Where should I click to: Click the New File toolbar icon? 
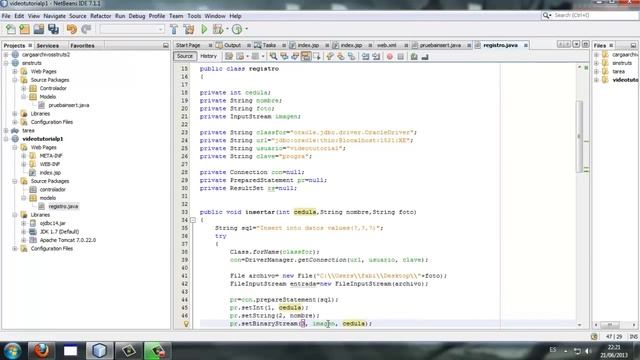(x=10, y=29)
